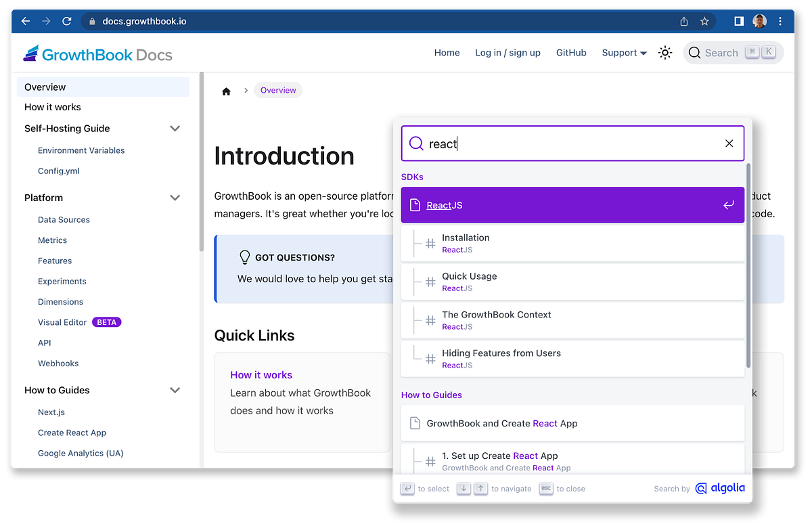Click the magnifier icon inside the search modal
The height and width of the screenshot is (528, 812).
(416, 143)
